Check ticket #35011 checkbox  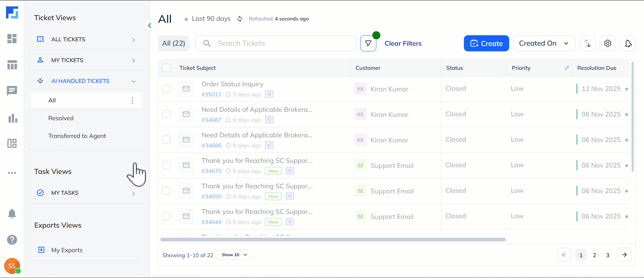tap(166, 89)
